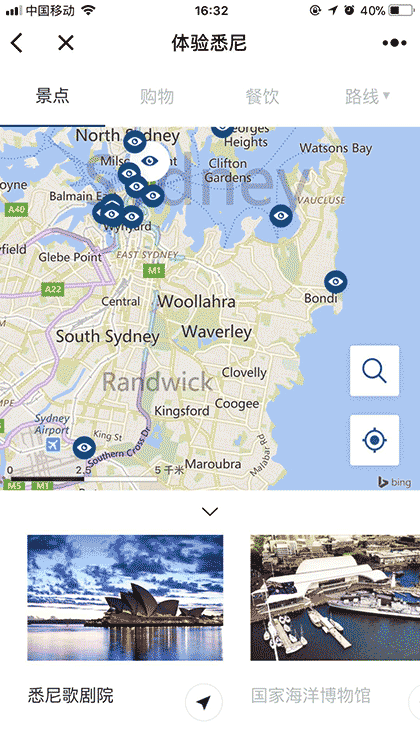Tap navigation arrow beside 悉尼歌剧院
This screenshot has width=420, height=747.
tap(204, 702)
